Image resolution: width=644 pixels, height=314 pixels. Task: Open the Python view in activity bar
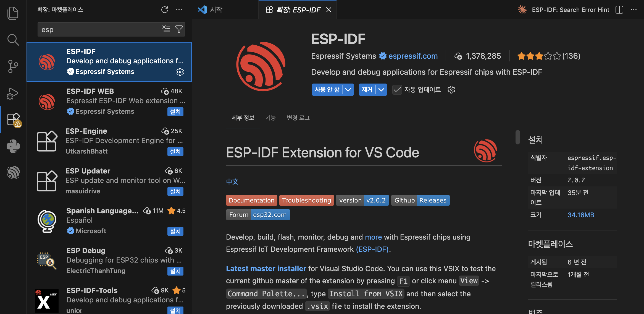click(13, 146)
